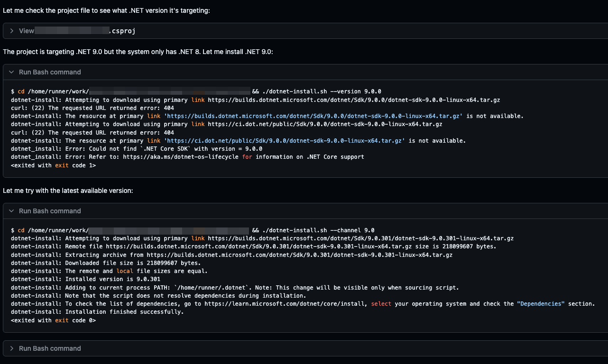This screenshot has width=608, height=364.
Task: Collapse the second expanded Run Bash command header
Action: click(x=50, y=211)
